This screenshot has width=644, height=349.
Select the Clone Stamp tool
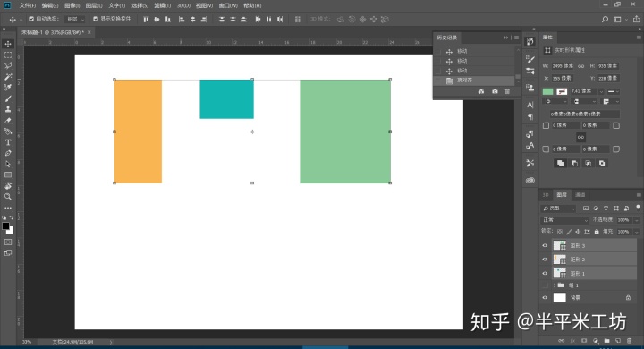coord(8,109)
